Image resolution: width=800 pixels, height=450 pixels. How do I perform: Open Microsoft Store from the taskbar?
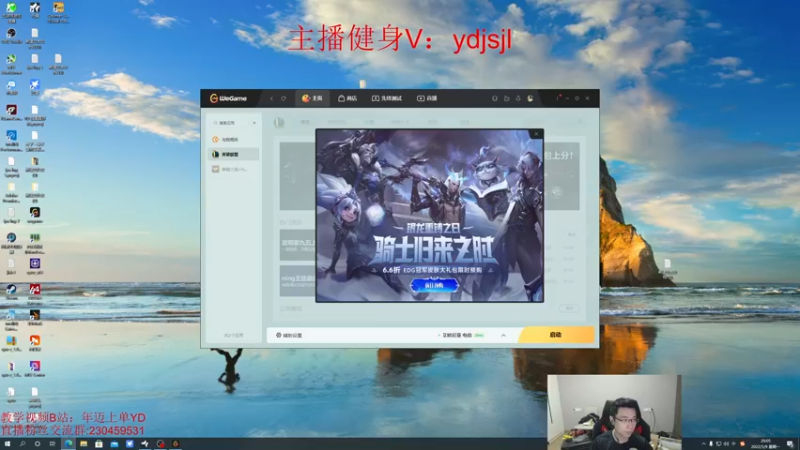[x=99, y=444]
